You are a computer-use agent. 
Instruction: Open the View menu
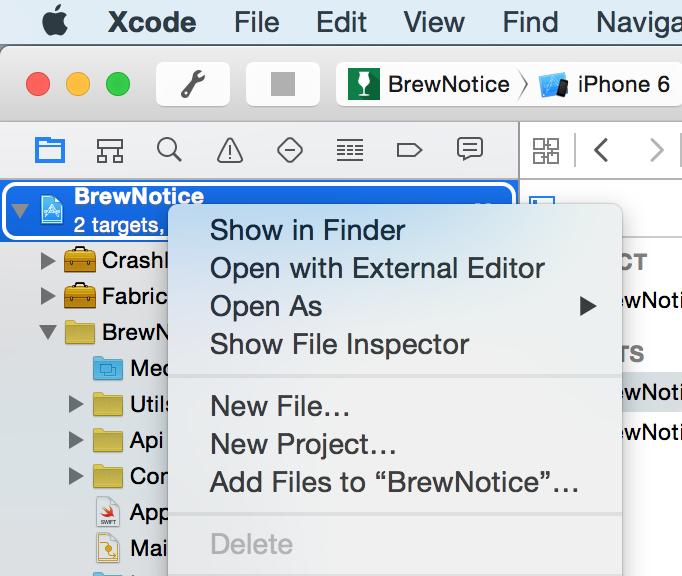click(x=434, y=22)
